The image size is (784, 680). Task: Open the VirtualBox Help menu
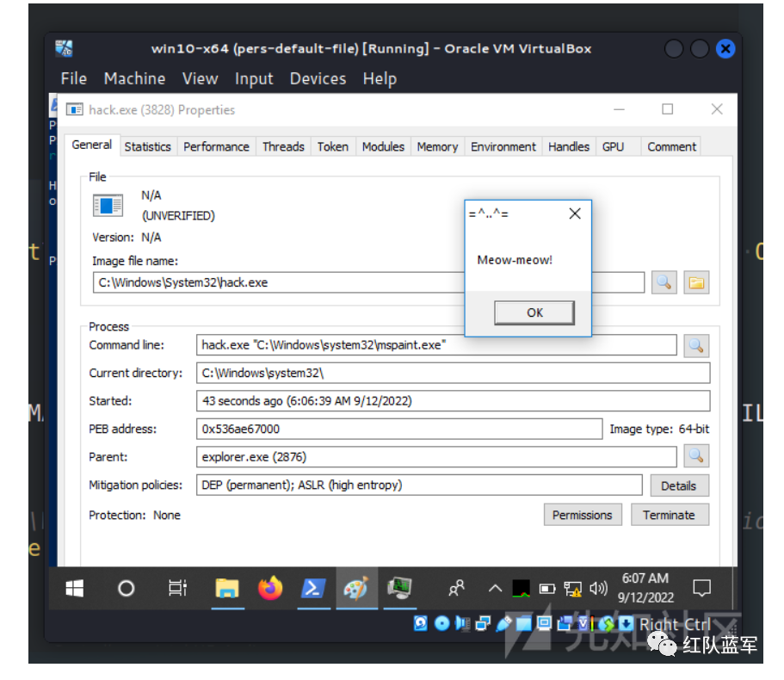pos(380,78)
